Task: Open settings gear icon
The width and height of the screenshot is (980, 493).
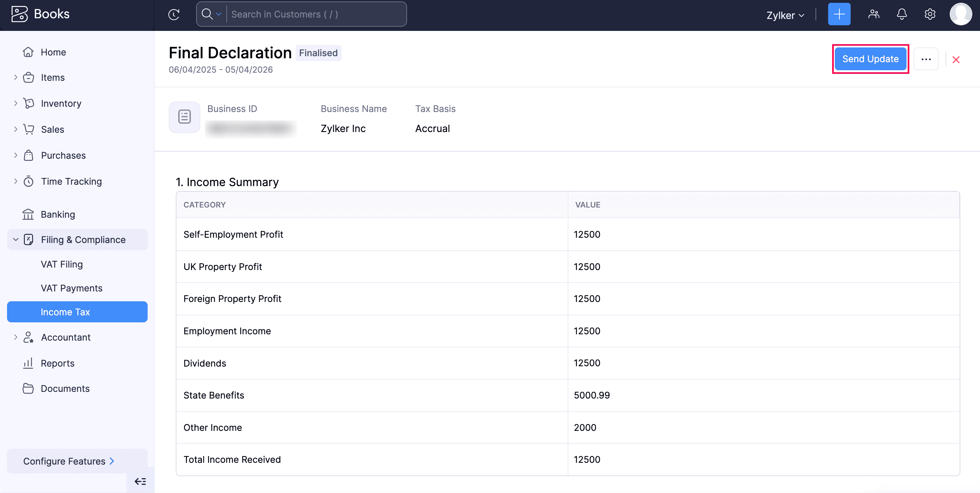Action: (930, 14)
